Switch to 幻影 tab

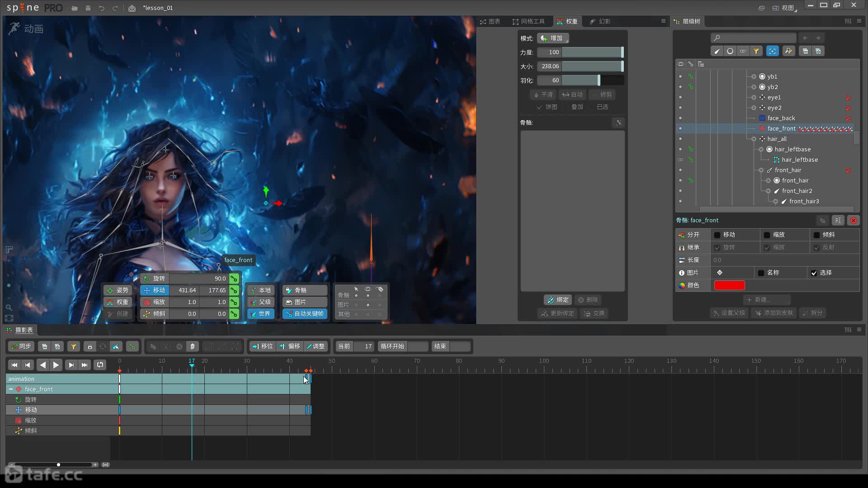(600, 21)
